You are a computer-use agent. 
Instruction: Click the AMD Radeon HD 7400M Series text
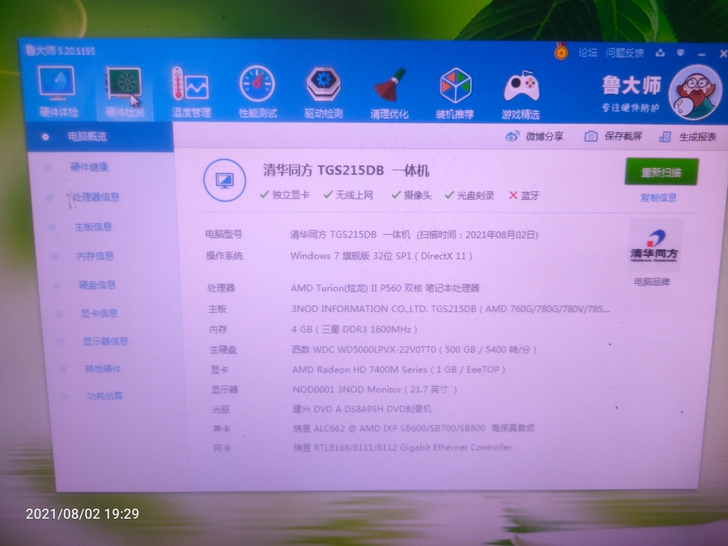pyautogui.click(x=399, y=370)
